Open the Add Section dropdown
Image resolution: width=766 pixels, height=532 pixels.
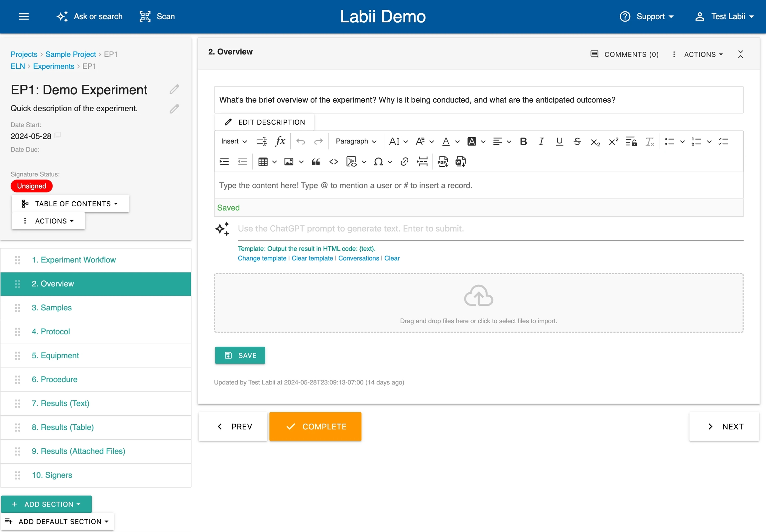click(46, 504)
